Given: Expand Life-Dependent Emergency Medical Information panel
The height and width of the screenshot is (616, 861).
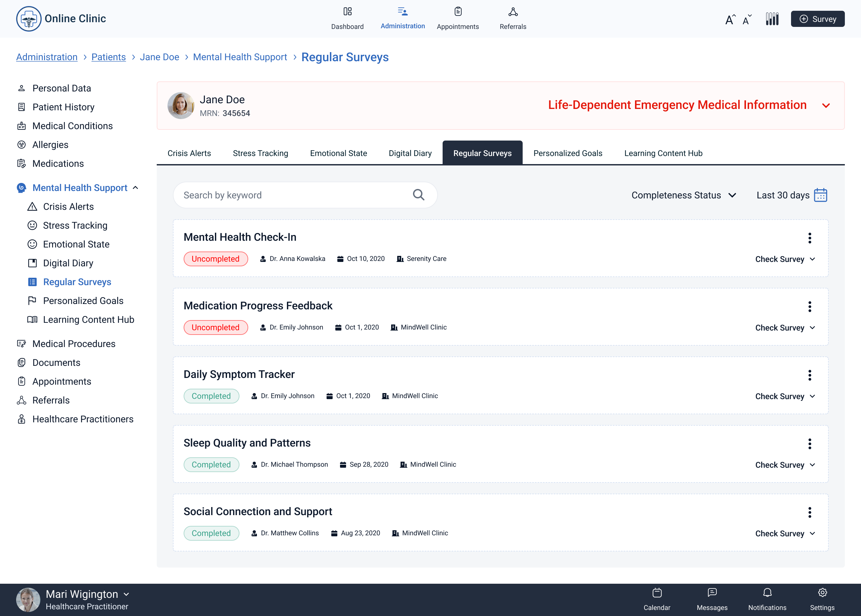Looking at the screenshot, I should [x=826, y=106].
